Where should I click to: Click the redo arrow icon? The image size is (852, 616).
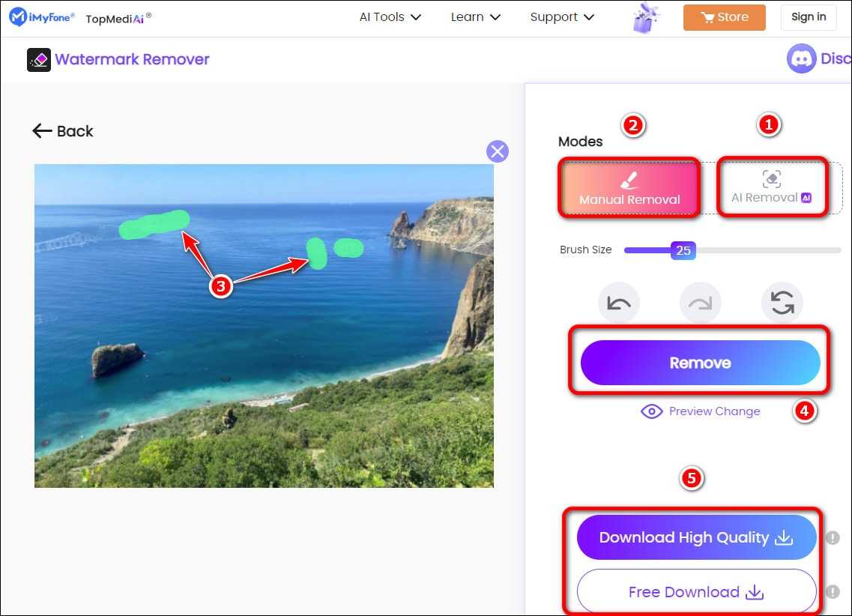coord(700,304)
